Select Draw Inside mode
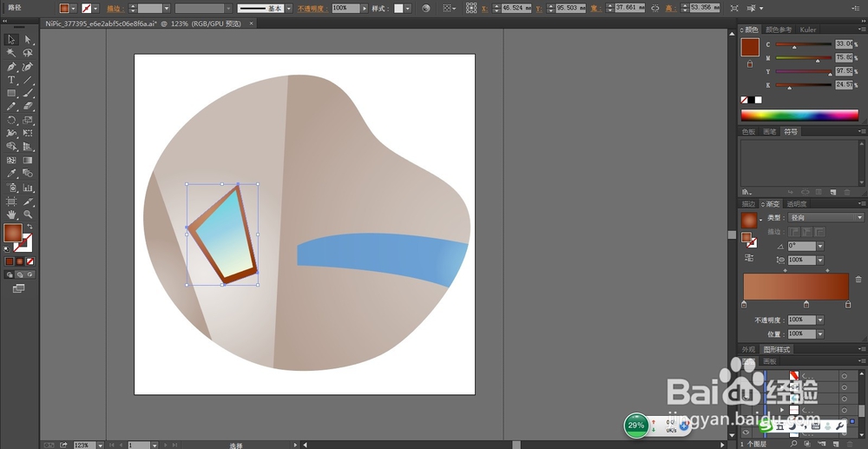Screen dimensions: 868x449 coord(30,274)
